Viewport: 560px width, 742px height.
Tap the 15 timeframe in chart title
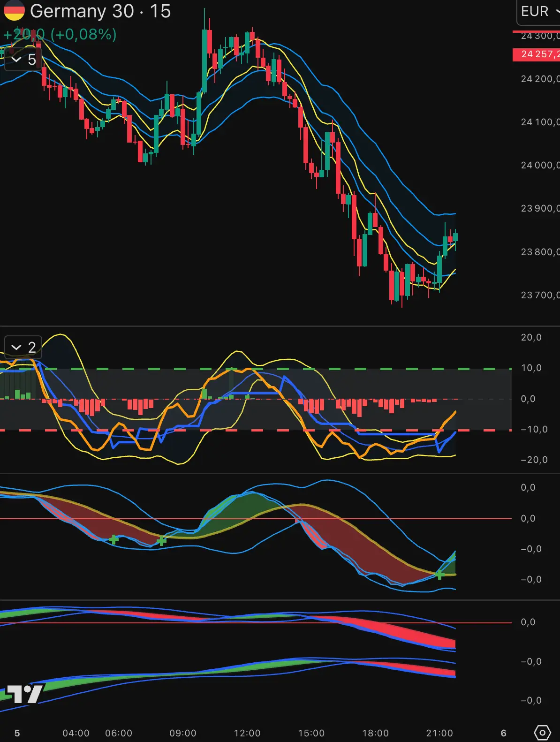click(160, 11)
